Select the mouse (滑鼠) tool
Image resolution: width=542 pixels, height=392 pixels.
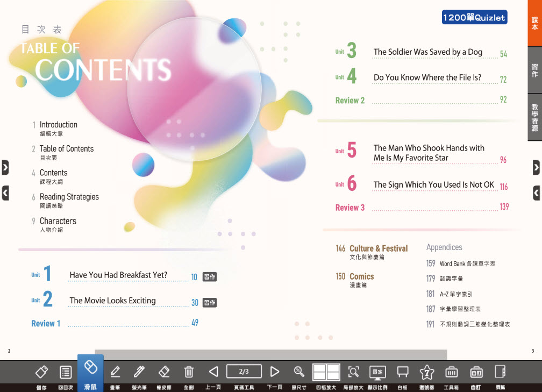coord(91,369)
